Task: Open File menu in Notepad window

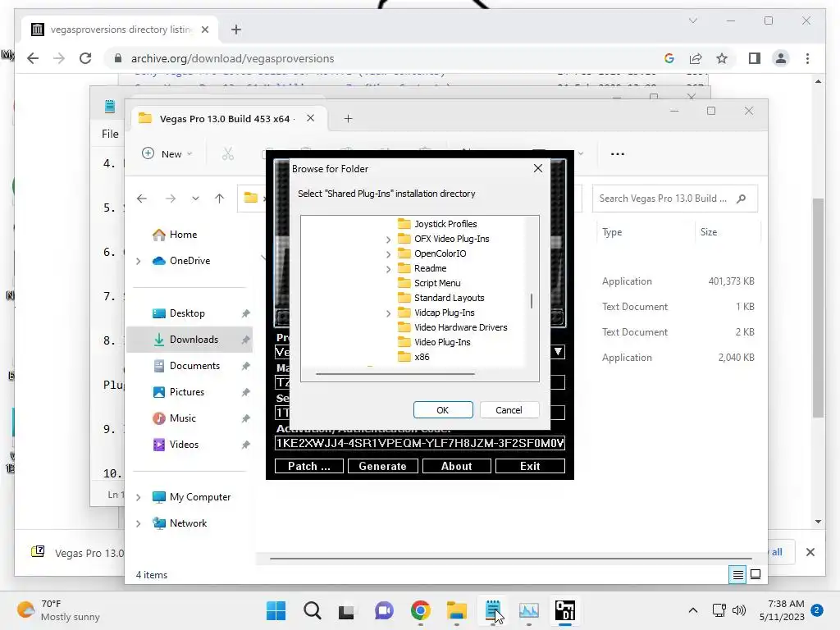Action: click(110, 134)
